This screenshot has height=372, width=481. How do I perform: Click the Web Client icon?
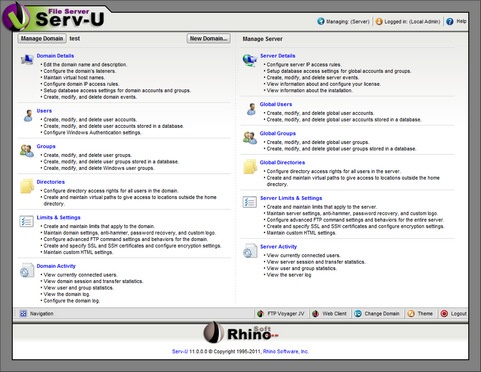click(x=315, y=313)
